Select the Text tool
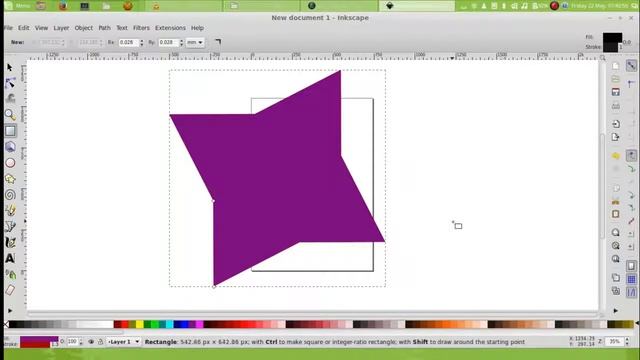This screenshot has height=360, width=640. coord(10,258)
